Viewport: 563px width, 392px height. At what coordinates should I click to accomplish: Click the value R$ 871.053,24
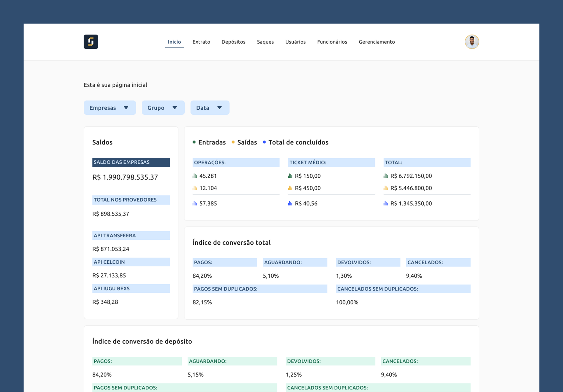[111, 249]
